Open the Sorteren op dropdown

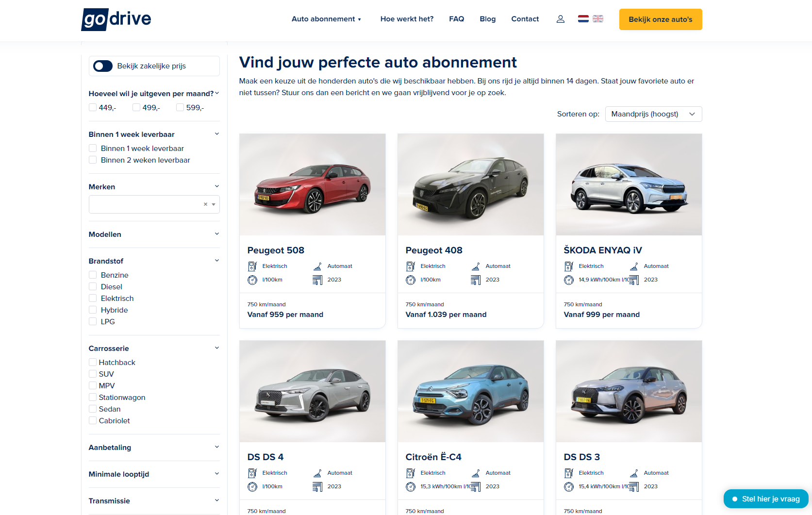[x=653, y=114]
